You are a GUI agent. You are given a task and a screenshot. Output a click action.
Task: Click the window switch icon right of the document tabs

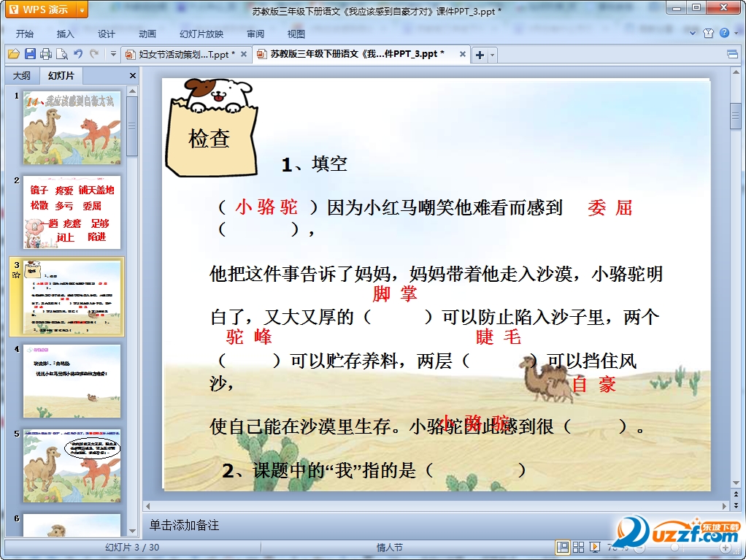(x=733, y=54)
